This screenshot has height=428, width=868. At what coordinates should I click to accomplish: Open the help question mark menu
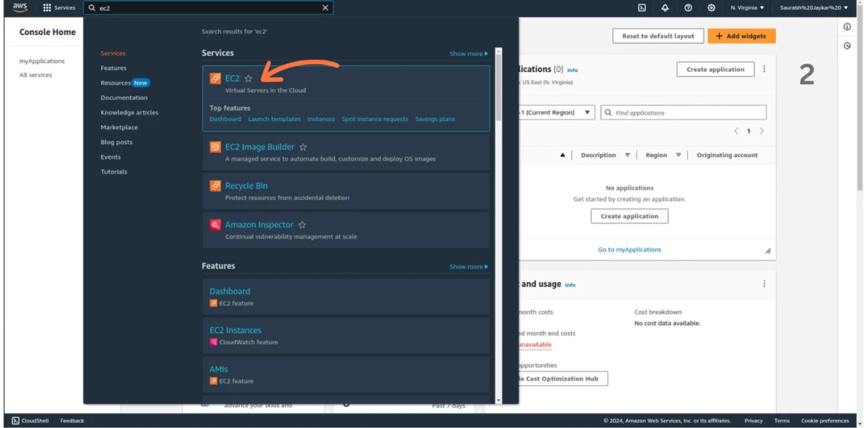(x=688, y=8)
